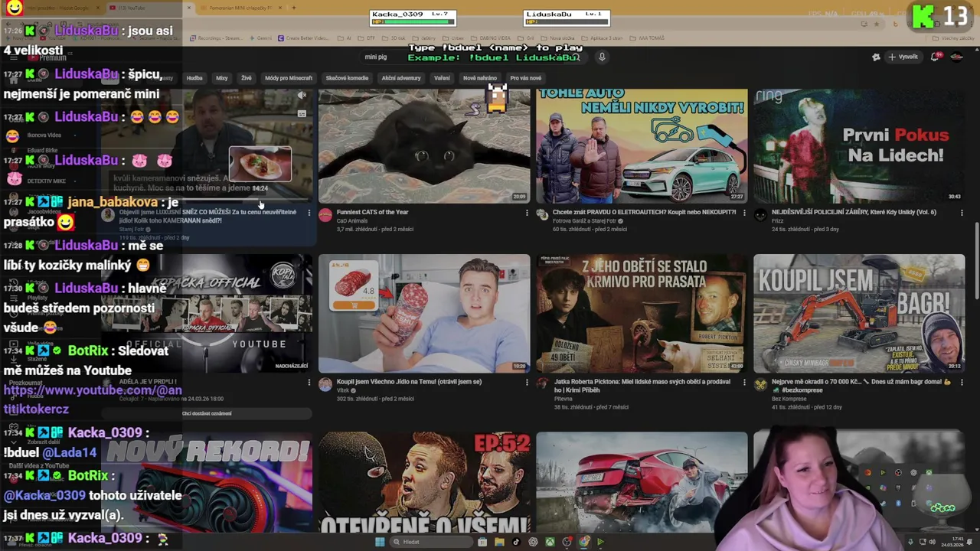
Task: Open File Explorer from the taskbar
Action: click(499, 542)
